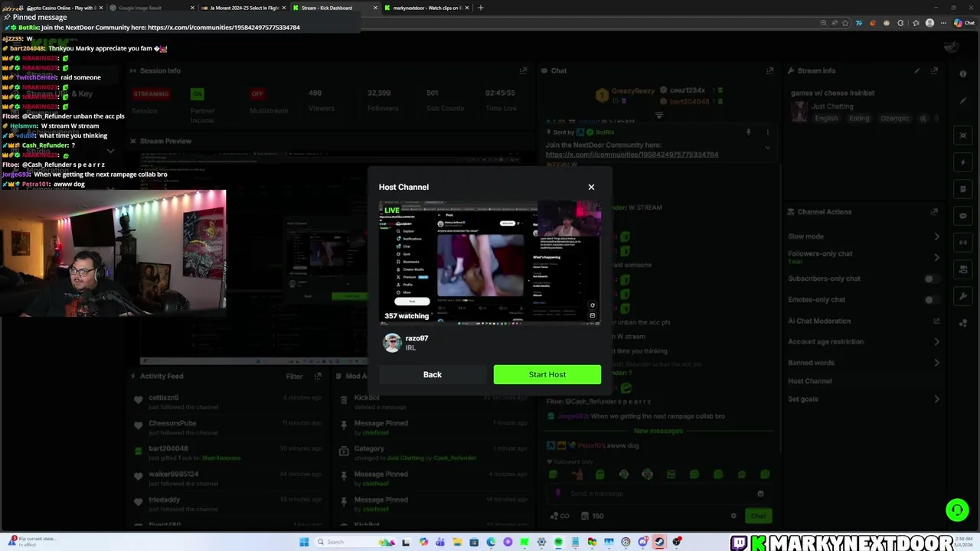
Task: Toggle Subscribers-only chat switch
Action: pyautogui.click(x=930, y=279)
